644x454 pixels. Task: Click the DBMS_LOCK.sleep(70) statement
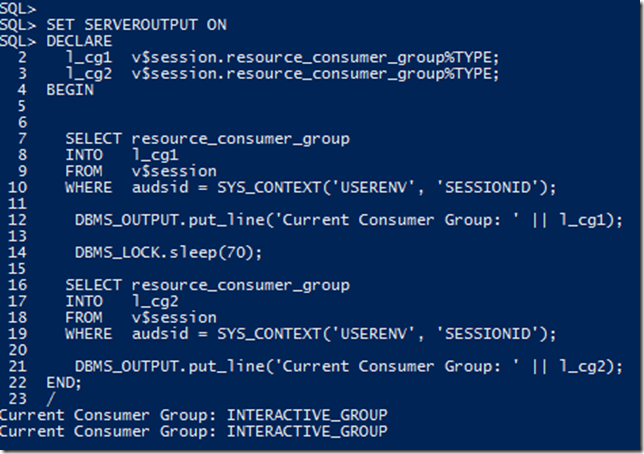pos(168,252)
